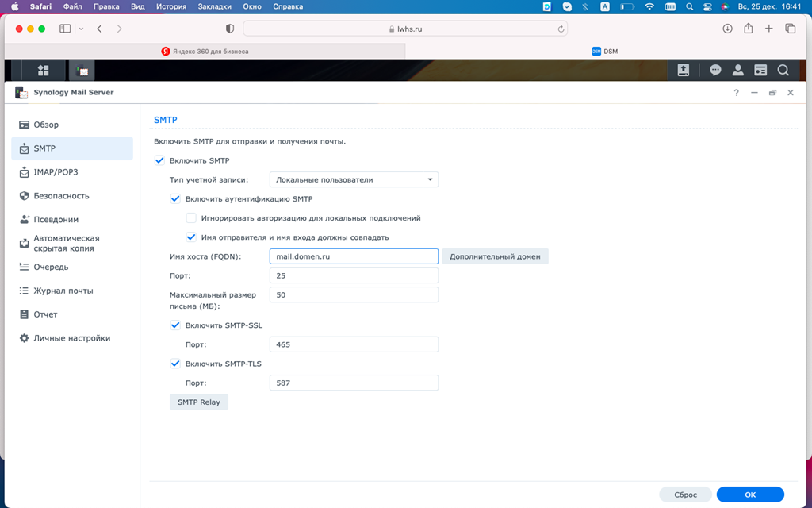
Task: Click SMTP-SSL port field 465
Action: 354,344
